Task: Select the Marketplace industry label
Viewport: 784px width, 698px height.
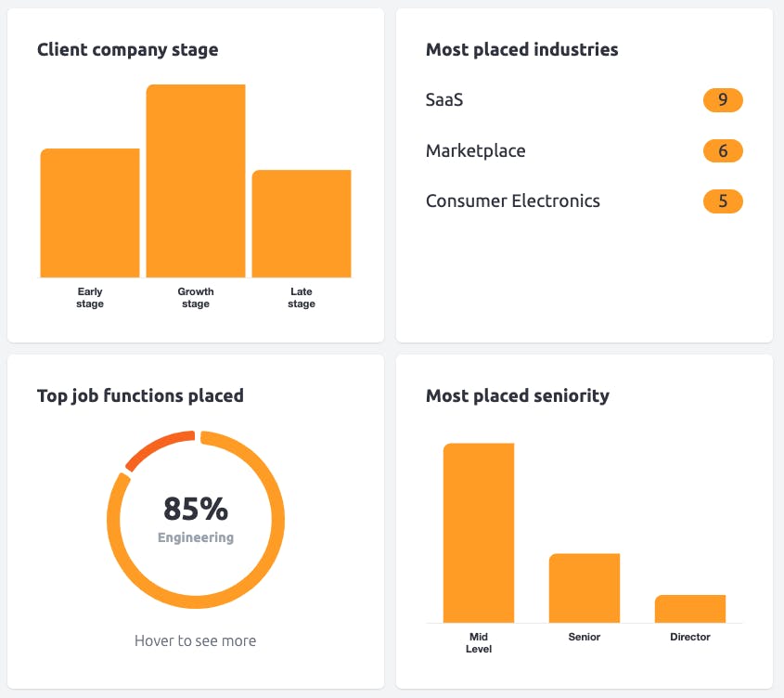Action: coord(475,150)
